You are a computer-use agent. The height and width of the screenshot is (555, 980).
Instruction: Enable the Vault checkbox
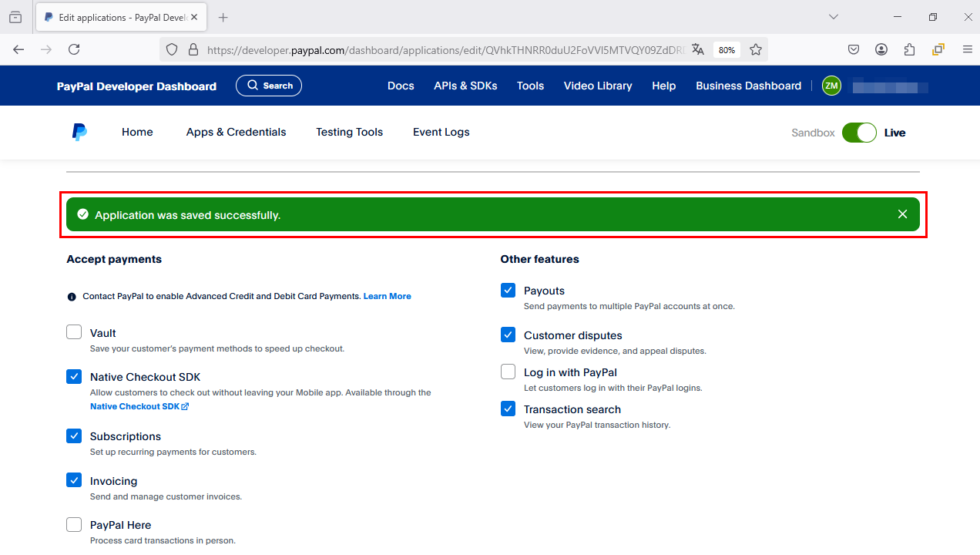coord(74,332)
